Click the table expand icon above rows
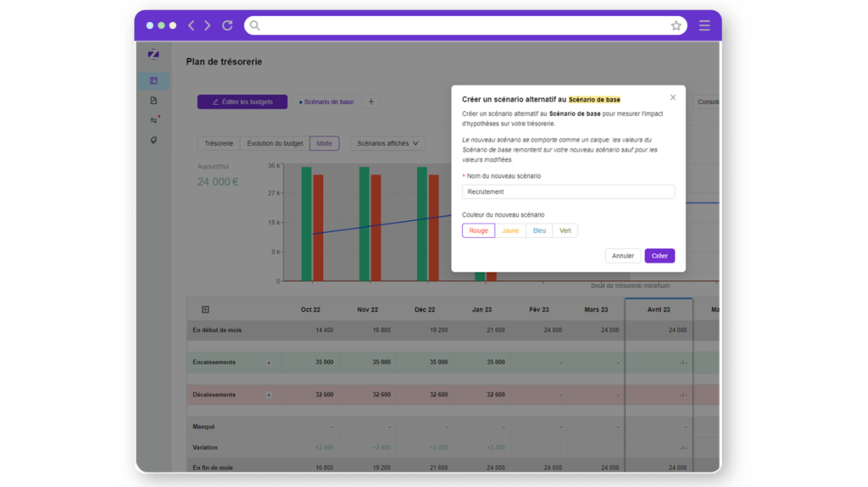 (205, 309)
